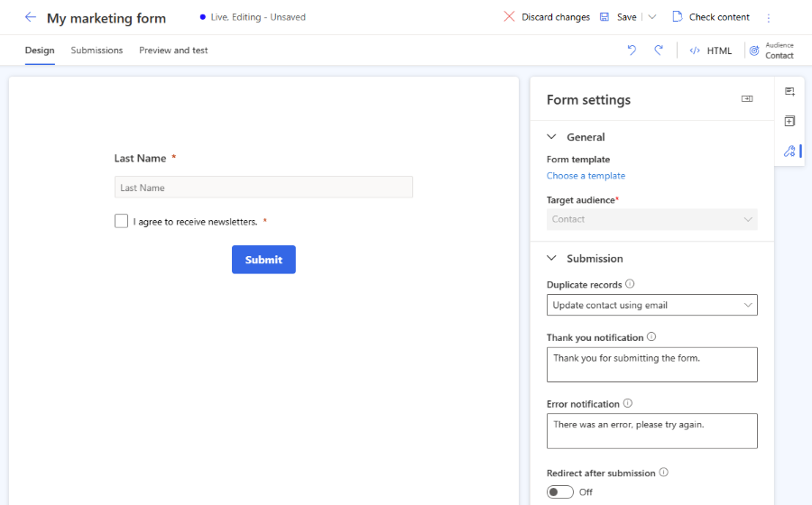Click the Save button label

click(x=627, y=17)
